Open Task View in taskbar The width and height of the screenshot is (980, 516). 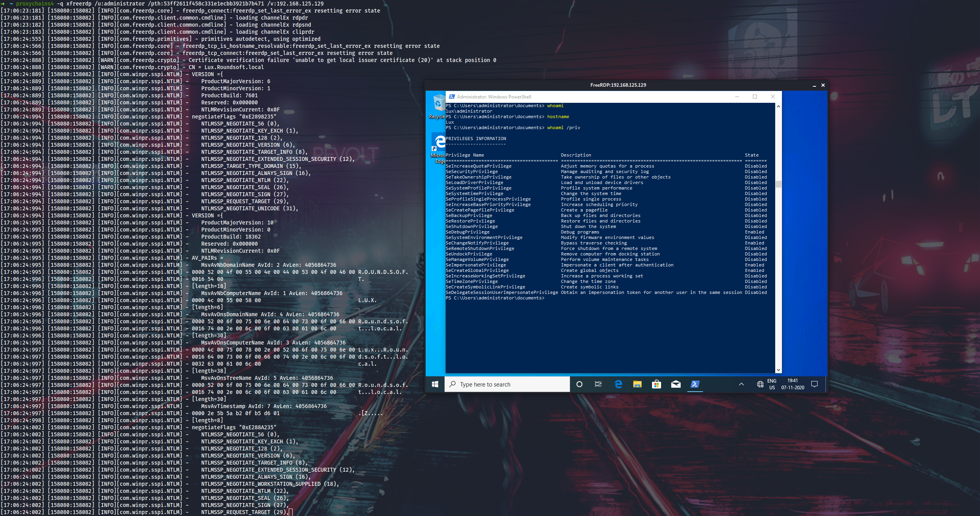point(598,384)
